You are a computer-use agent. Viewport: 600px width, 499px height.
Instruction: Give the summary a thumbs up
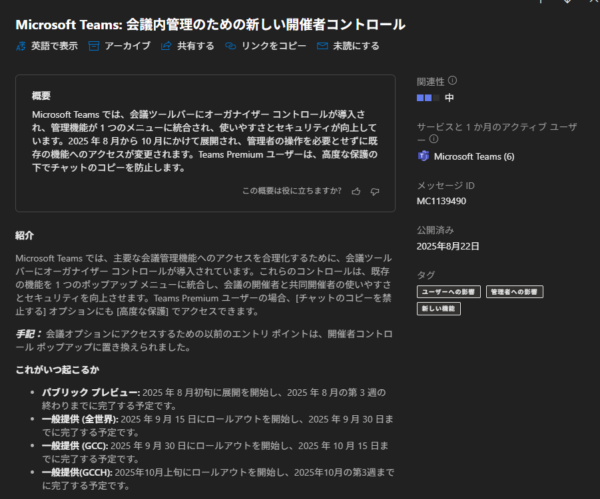click(x=356, y=190)
